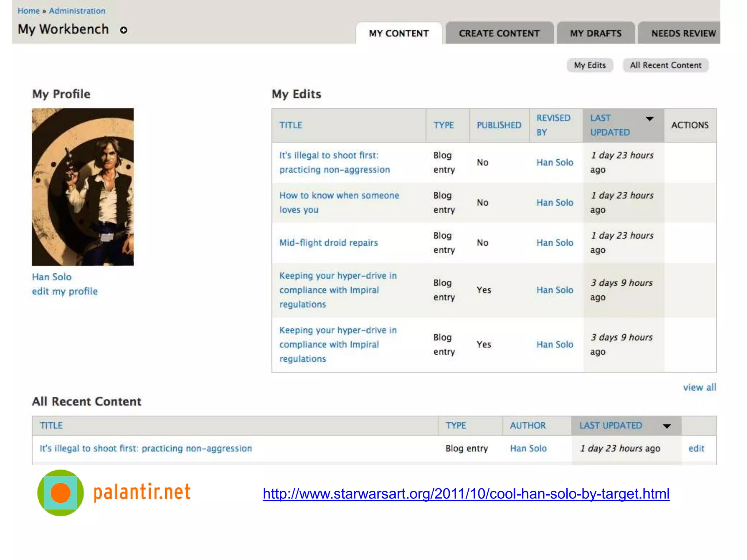The height and width of the screenshot is (560, 747).
Task: Go to Administration breadcrumb
Action: pyautogui.click(x=77, y=11)
